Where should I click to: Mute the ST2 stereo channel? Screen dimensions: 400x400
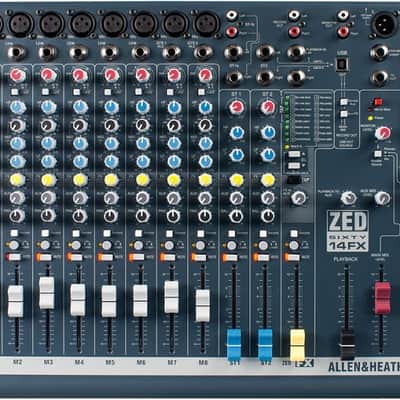pyautogui.click(x=262, y=258)
